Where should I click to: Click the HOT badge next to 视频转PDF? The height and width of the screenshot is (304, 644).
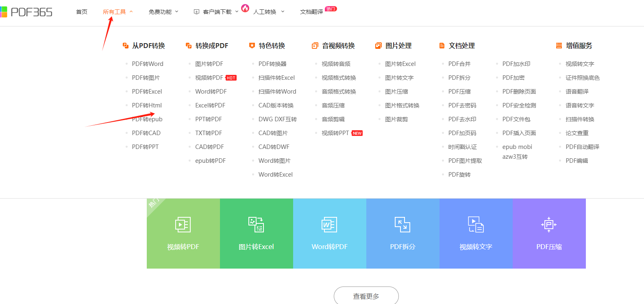(231, 78)
